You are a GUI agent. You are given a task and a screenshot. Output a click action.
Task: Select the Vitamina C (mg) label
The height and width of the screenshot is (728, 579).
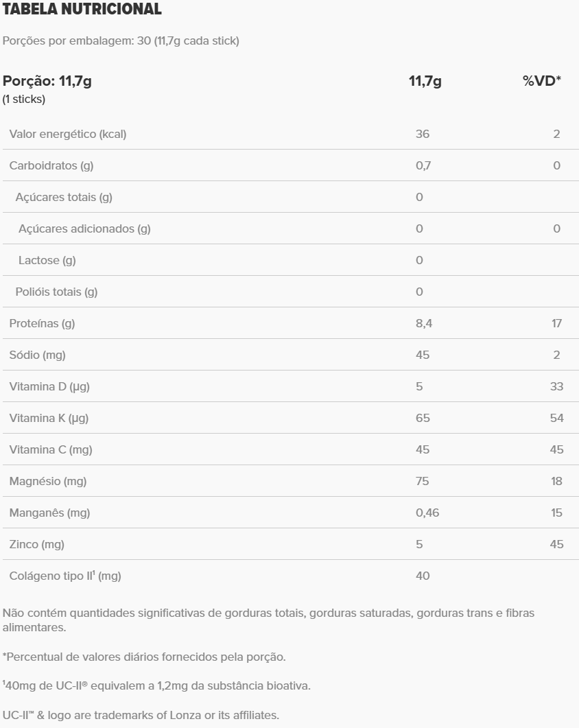[x=51, y=449]
